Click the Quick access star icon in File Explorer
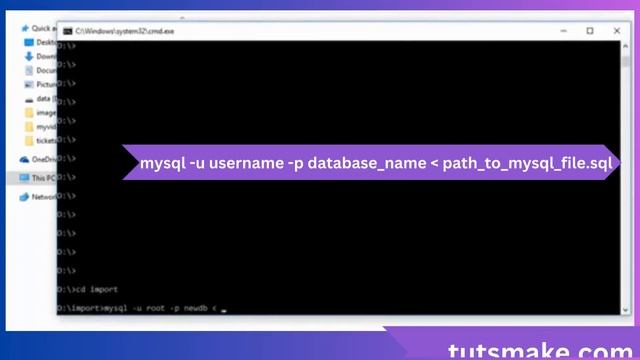This screenshot has width=640, height=360. click(25, 28)
